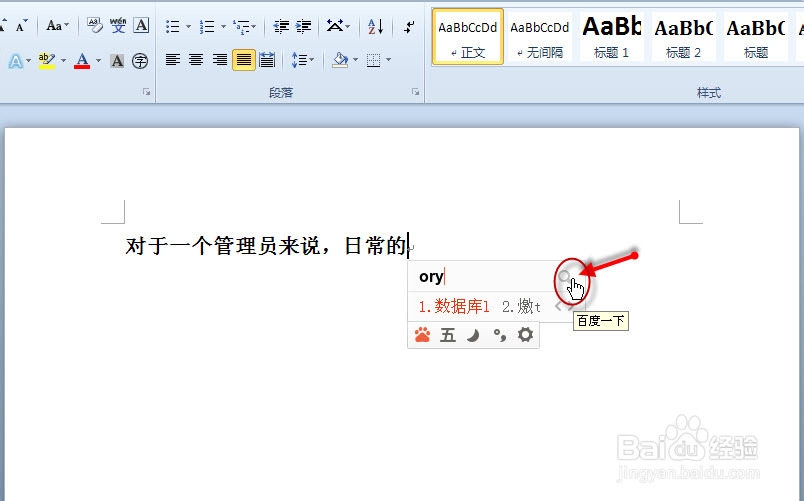Click the Borders button
The image size is (804, 501).
coord(374,61)
